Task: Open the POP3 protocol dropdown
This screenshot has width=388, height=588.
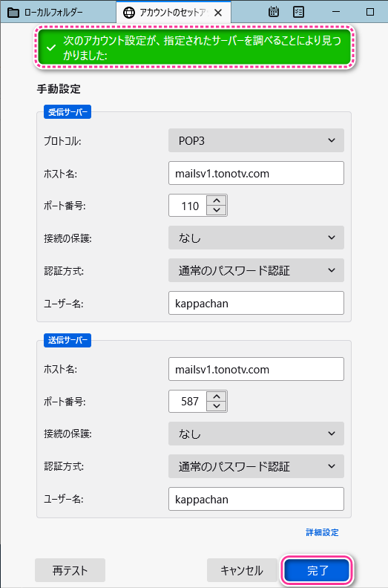Action: pos(256,140)
